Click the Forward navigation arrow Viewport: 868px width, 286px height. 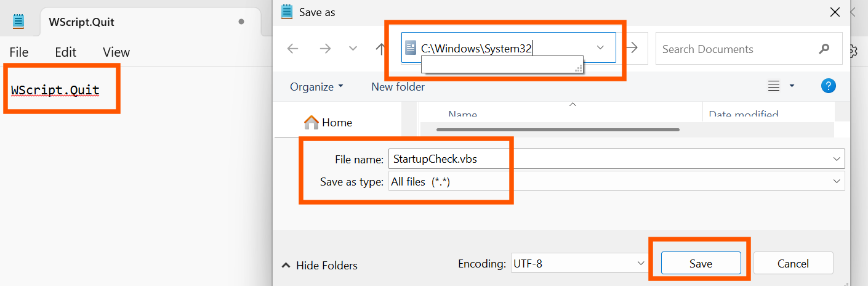point(325,49)
